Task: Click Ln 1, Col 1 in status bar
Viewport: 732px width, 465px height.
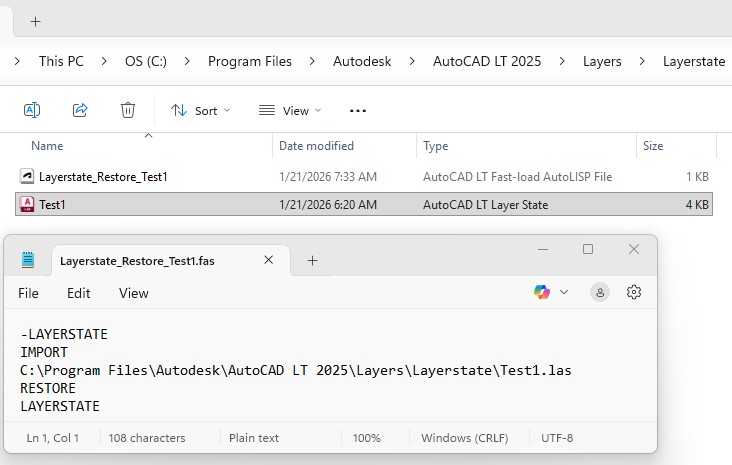Action: point(52,438)
